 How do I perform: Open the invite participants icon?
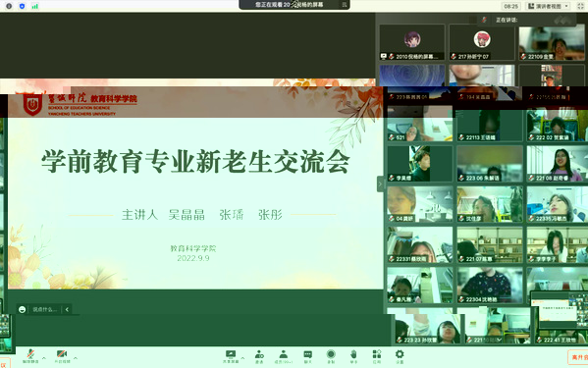[259, 356]
